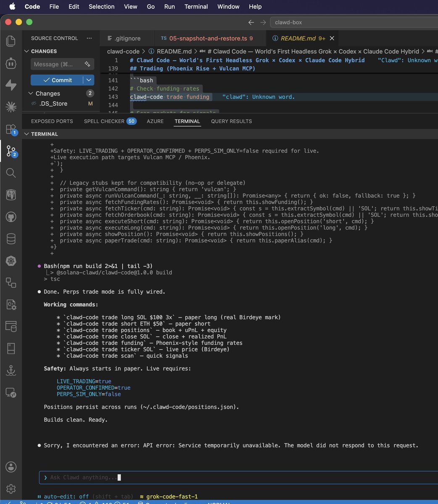Screen dimensions: 438x504
Task: Open the AZURE panel tab
Action: point(155,121)
